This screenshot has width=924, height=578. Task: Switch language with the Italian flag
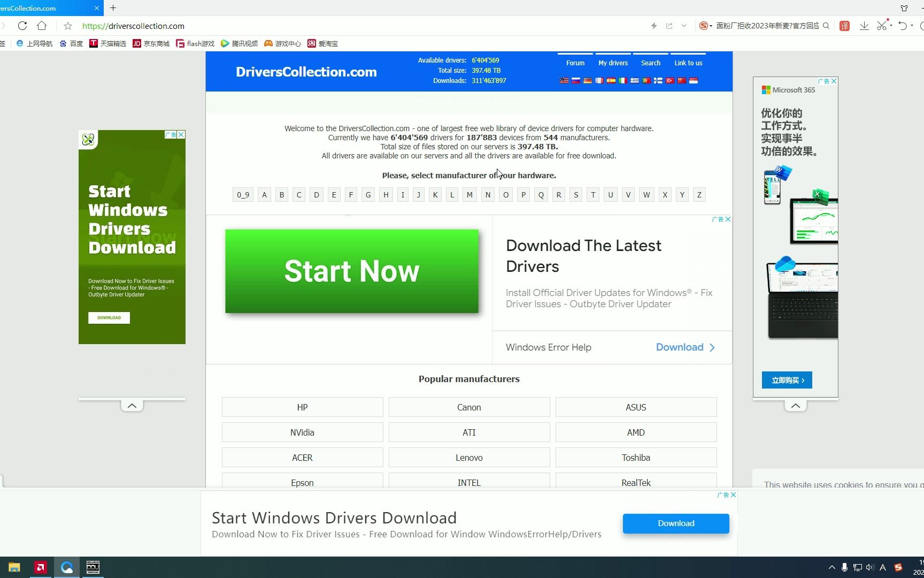[x=623, y=81]
